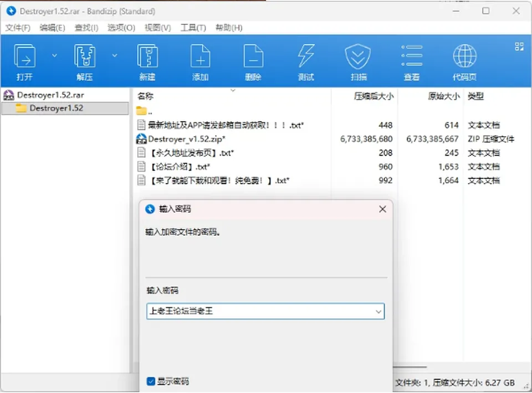Click the 新建 (New archive) toolbar icon
532x393 pixels.
[147, 56]
